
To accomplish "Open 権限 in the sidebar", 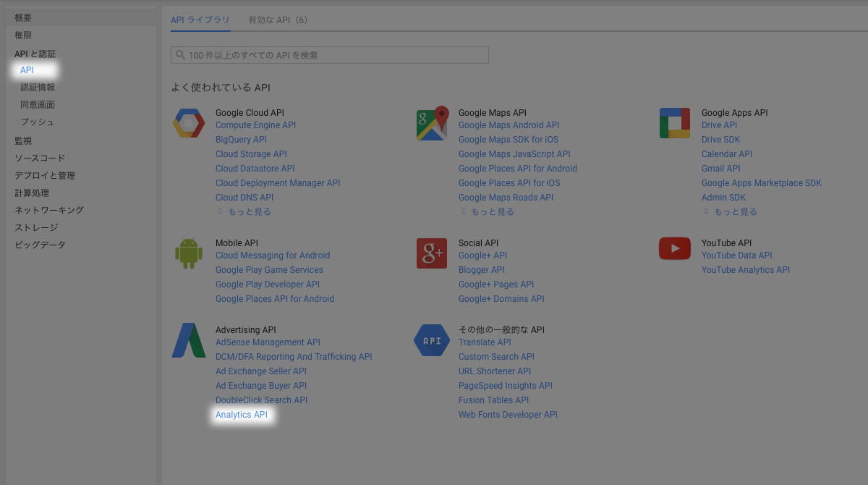I will click(23, 35).
